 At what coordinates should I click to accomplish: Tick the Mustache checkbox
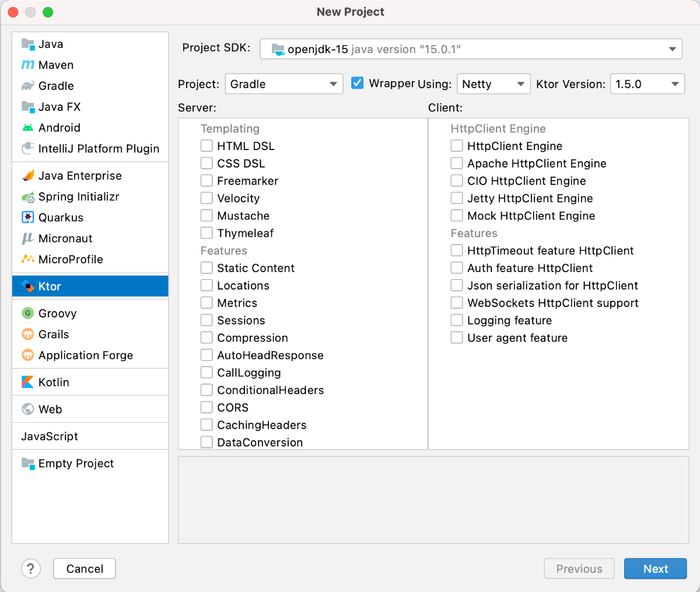(206, 216)
